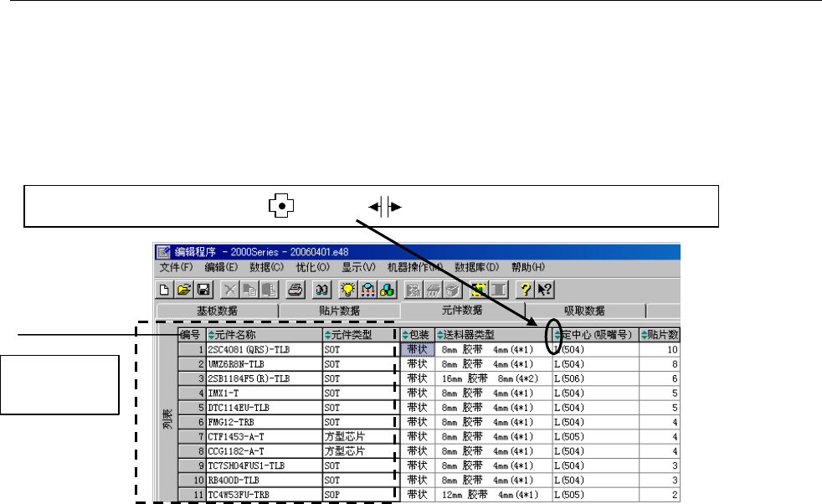This screenshot has width=822, height=504.
Task: Click the greyed-out icon between the two grey icons
Action: coord(433,290)
